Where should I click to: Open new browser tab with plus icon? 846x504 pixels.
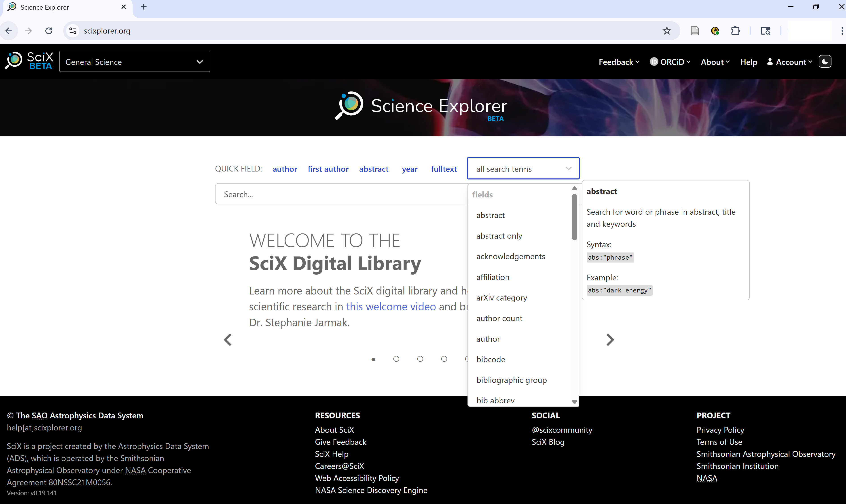144,7
